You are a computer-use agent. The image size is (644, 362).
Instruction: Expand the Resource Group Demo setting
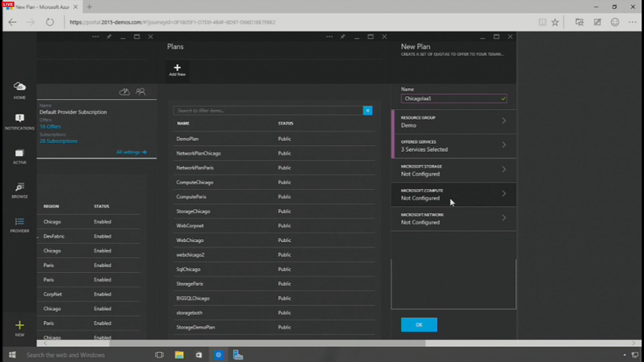pos(453,121)
